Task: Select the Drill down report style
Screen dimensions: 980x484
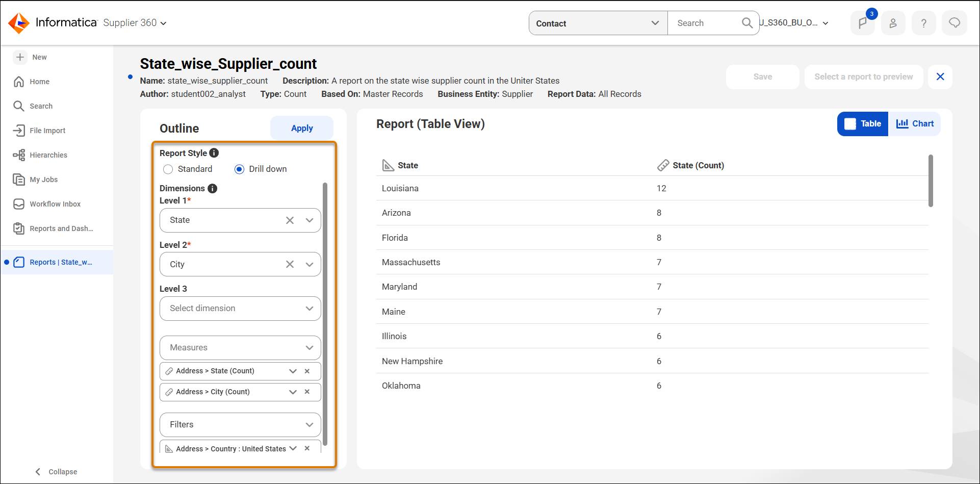Action: (x=239, y=169)
